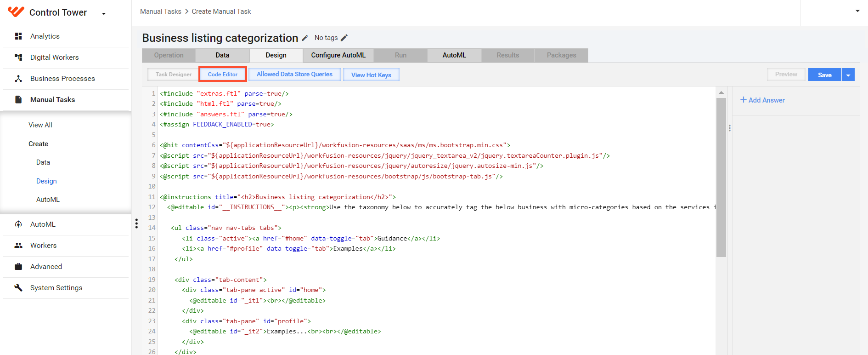Switch to the Run tab
This screenshot has width=868, height=355.
pyautogui.click(x=400, y=55)
